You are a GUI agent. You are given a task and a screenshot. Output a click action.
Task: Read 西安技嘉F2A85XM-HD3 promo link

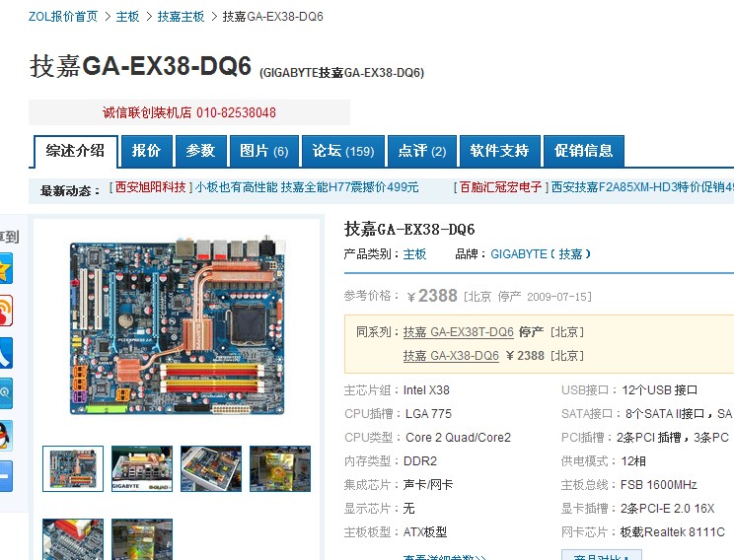point(642,187)
